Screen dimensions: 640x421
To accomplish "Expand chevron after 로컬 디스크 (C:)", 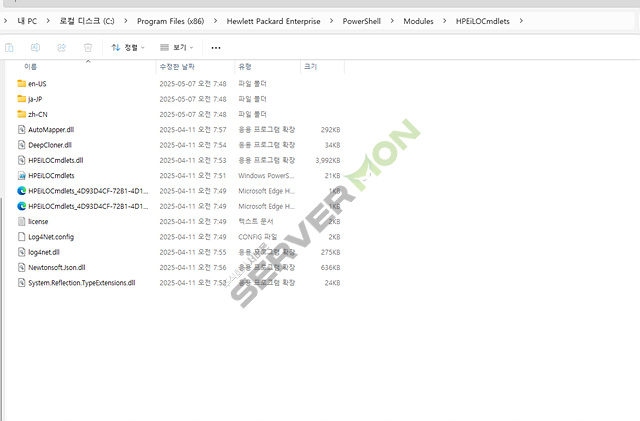I will 125,21.
